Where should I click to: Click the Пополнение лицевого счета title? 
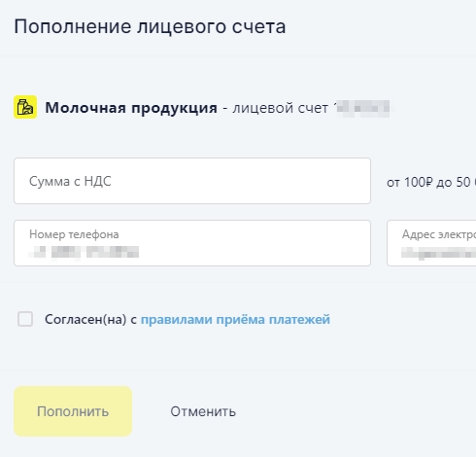[150, 27]
